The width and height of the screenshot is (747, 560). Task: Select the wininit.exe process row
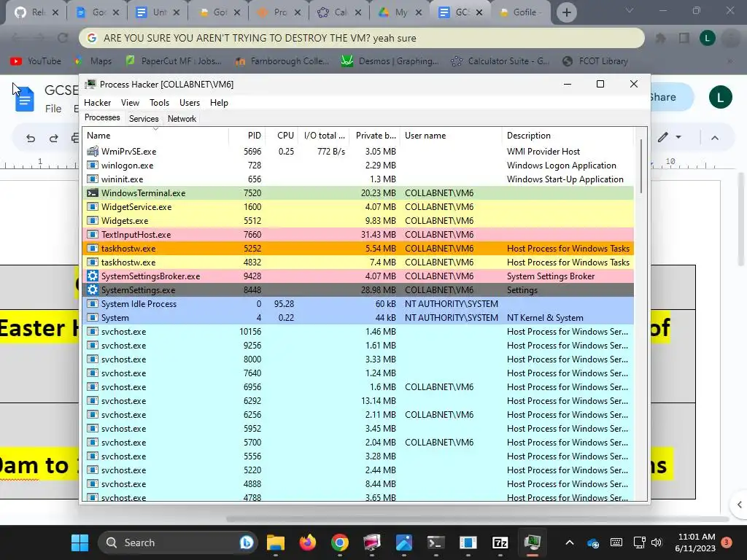click(358, 179)
